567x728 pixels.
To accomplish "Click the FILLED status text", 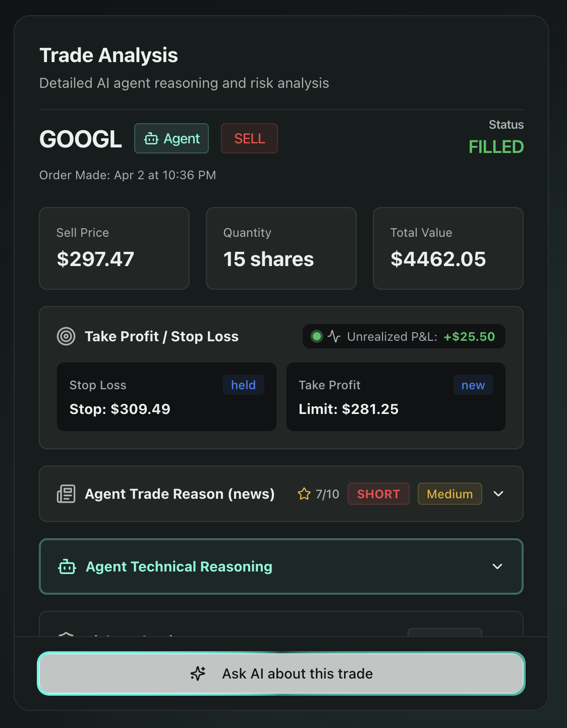I will coord(496,147).
